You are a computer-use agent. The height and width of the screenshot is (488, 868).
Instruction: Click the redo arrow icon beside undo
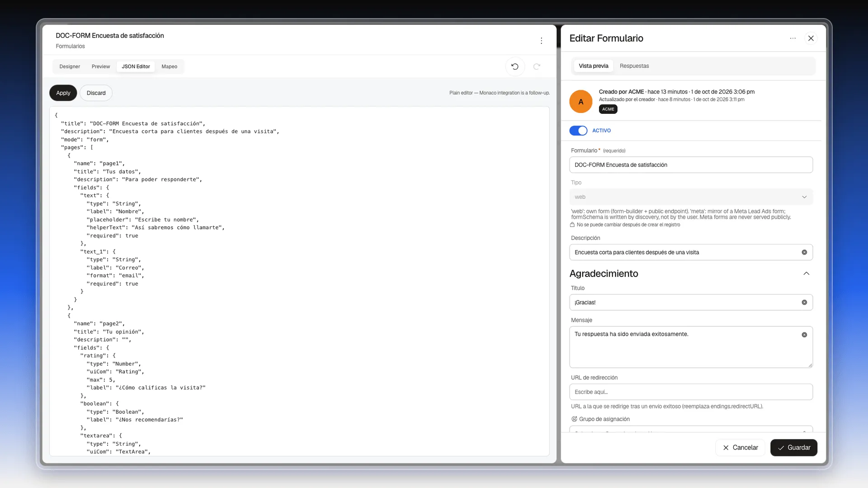coord(537,66)
